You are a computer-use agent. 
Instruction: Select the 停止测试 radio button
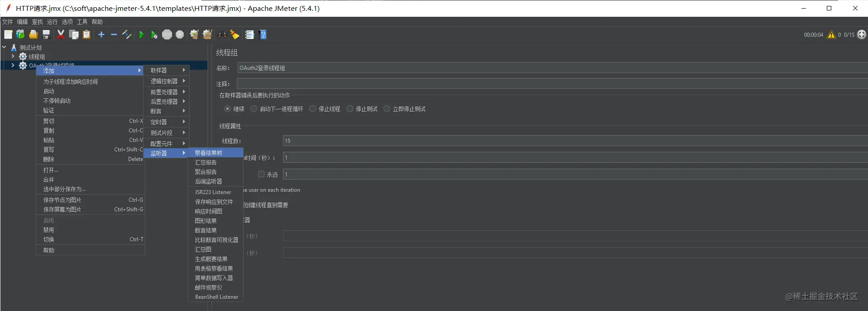pyautogui.click(x=350, y=109)
